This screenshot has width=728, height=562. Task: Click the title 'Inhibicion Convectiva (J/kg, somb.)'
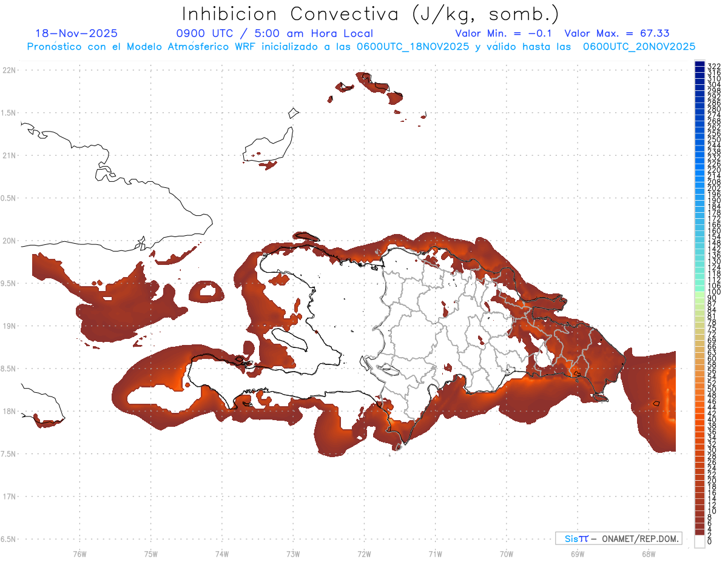(371, 14)
